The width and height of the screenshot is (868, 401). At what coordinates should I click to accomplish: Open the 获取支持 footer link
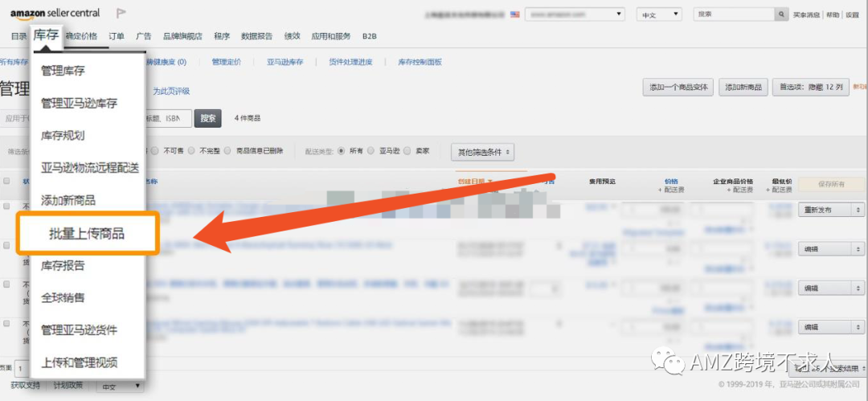(25, 386)
